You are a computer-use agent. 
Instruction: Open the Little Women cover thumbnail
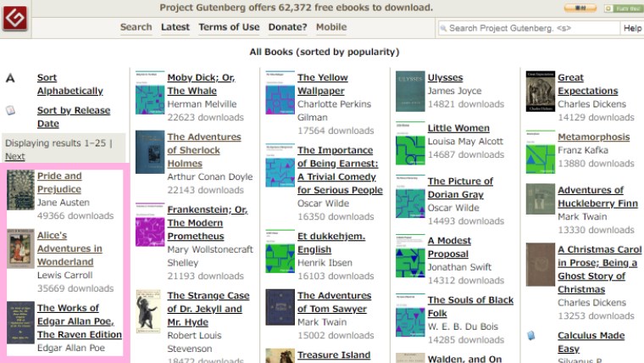pos(410,143)
